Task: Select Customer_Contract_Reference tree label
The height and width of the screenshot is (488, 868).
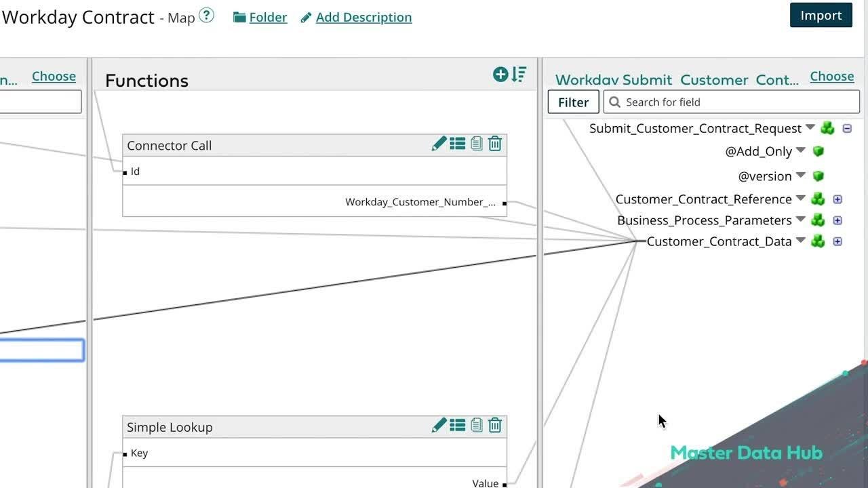Action: pos(703,199)
